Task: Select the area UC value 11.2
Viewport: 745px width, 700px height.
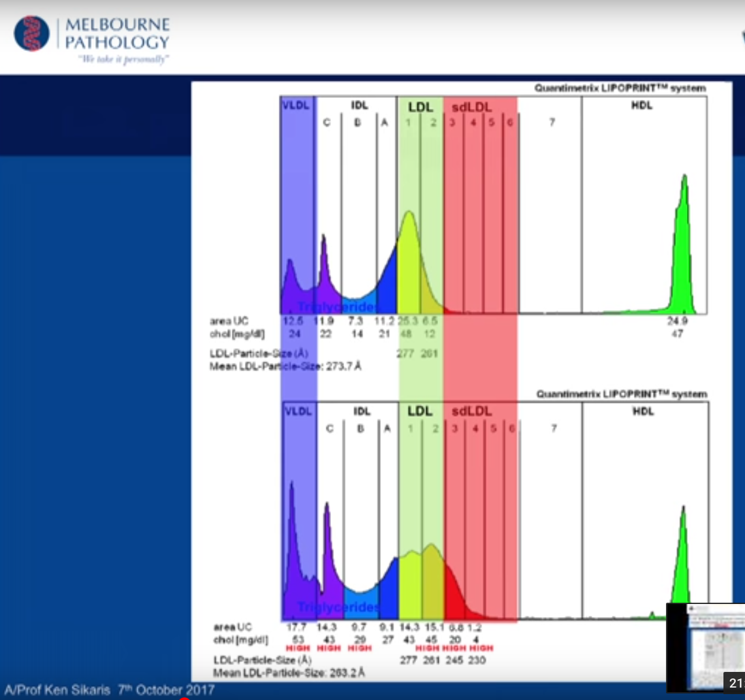Action: click(x=385, y=321)
